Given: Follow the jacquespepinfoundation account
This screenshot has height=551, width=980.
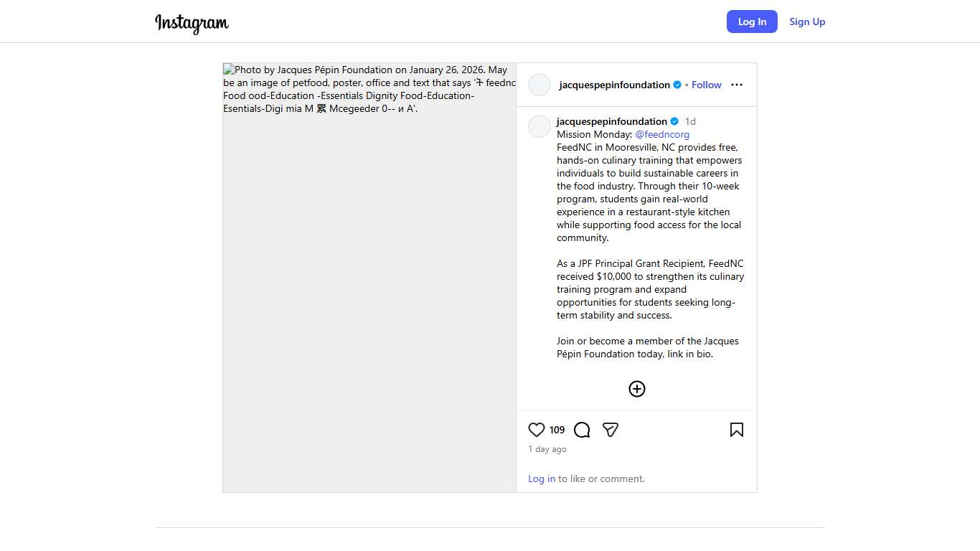Looking at the screenshot, I should pos(706,85).
